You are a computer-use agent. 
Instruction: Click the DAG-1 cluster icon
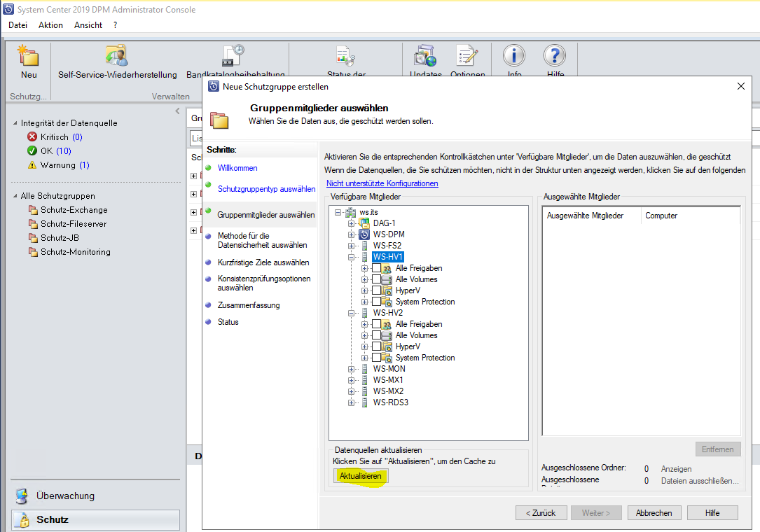[364, 223]
